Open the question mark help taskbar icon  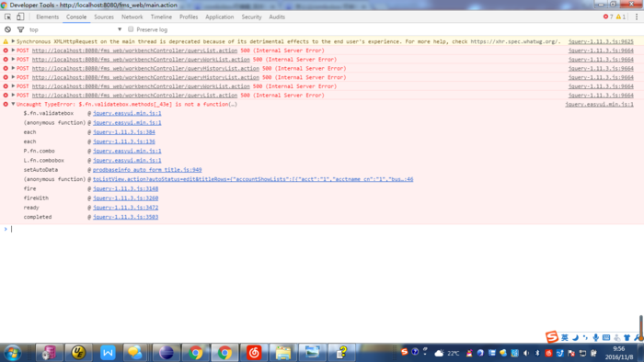click(x=341, y=353)
